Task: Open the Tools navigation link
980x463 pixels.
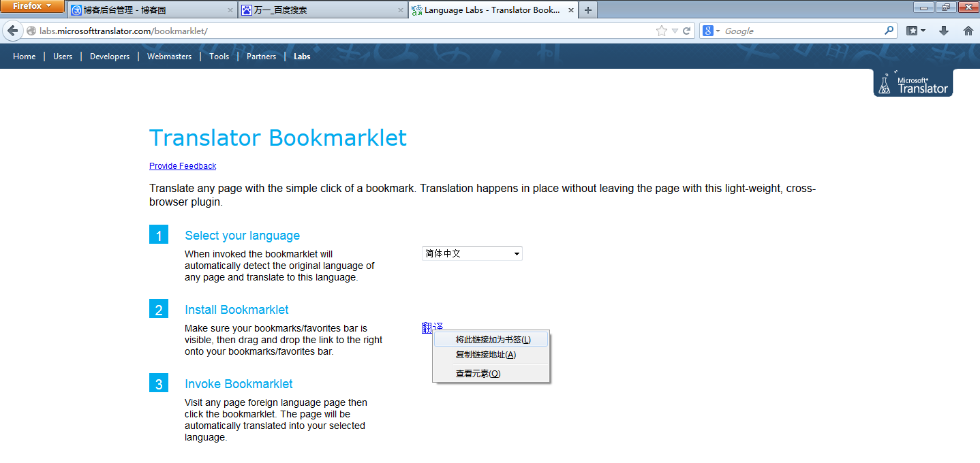Action: pos(219,57)
